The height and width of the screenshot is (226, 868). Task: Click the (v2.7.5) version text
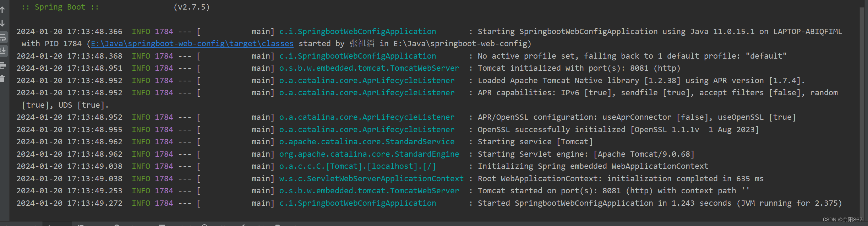(192, 7)
